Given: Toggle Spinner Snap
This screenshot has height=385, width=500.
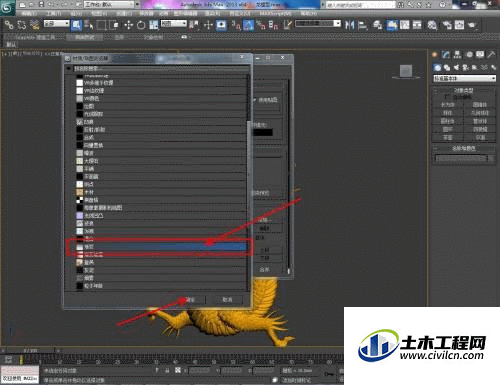Looking at the screenshot, I should click(273, 25).
